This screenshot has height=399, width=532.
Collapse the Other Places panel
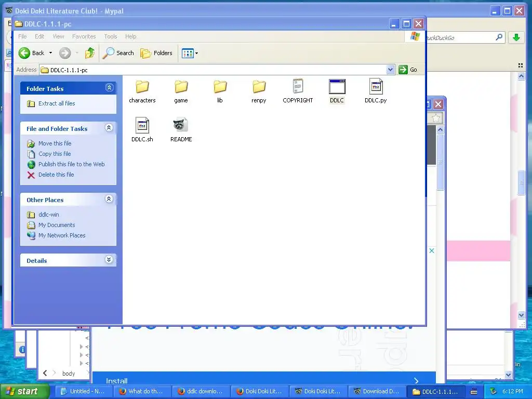pyautogui.click(x=109, y=199)
